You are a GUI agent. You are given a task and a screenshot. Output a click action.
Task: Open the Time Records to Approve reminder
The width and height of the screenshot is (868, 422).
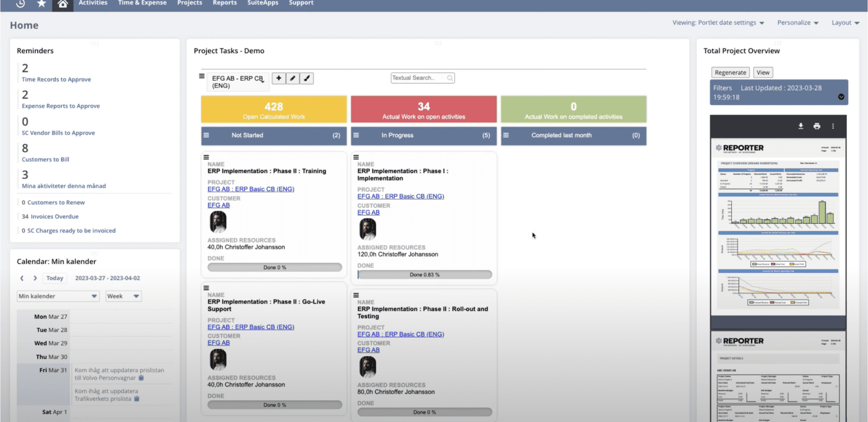(x=56, y=80)
